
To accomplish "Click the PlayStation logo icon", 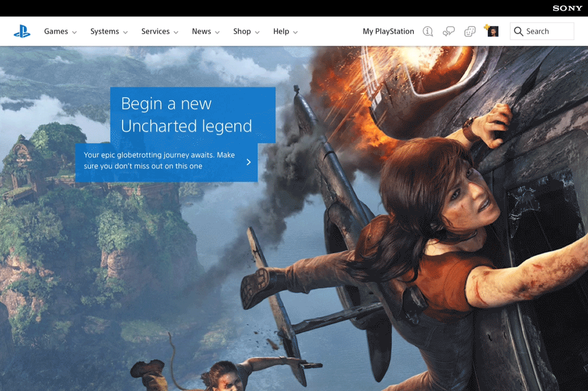I will (x=22, y=31).
